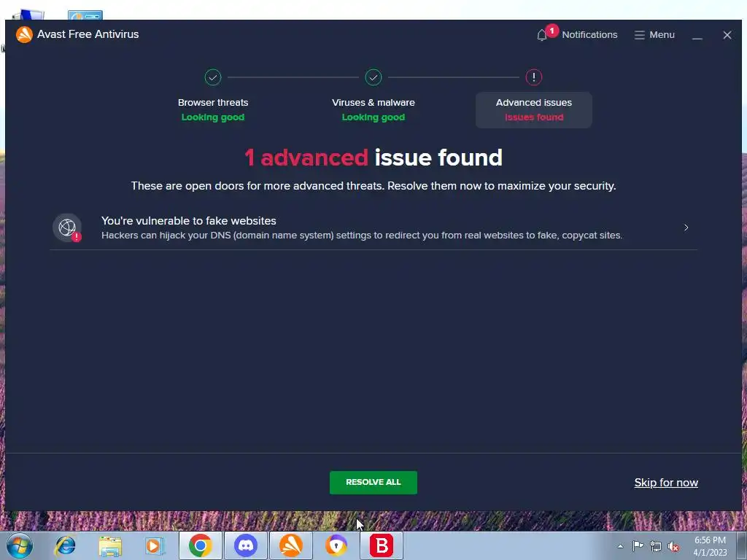Screen dimensions: 747x560
Task: Open the Notifications text link
Action: tap(589, 35)
